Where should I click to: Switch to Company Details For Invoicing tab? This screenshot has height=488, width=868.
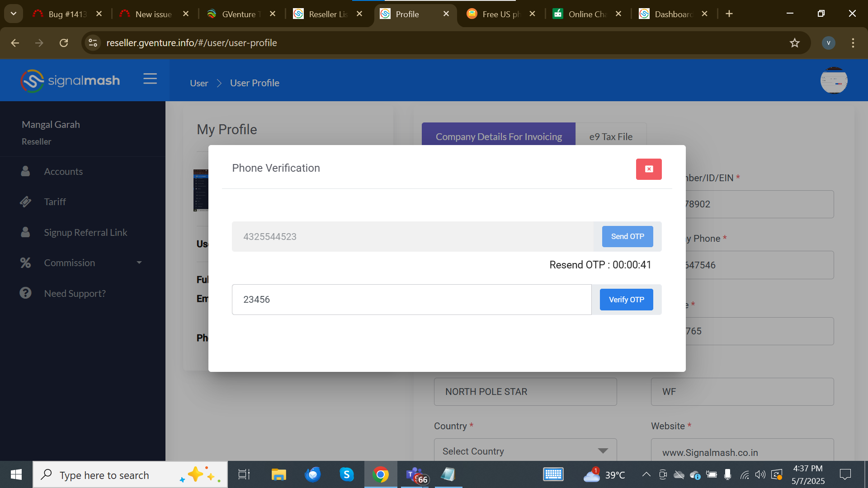pos(499,136)
